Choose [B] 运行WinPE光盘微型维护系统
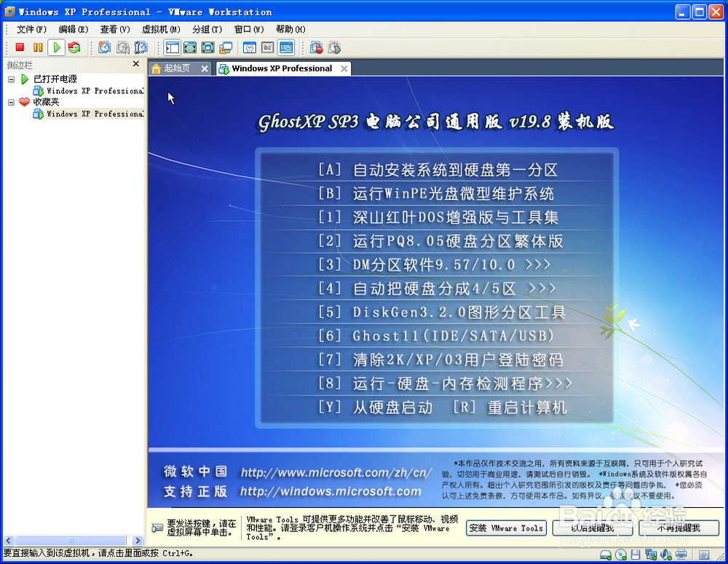 coord(435,194)
